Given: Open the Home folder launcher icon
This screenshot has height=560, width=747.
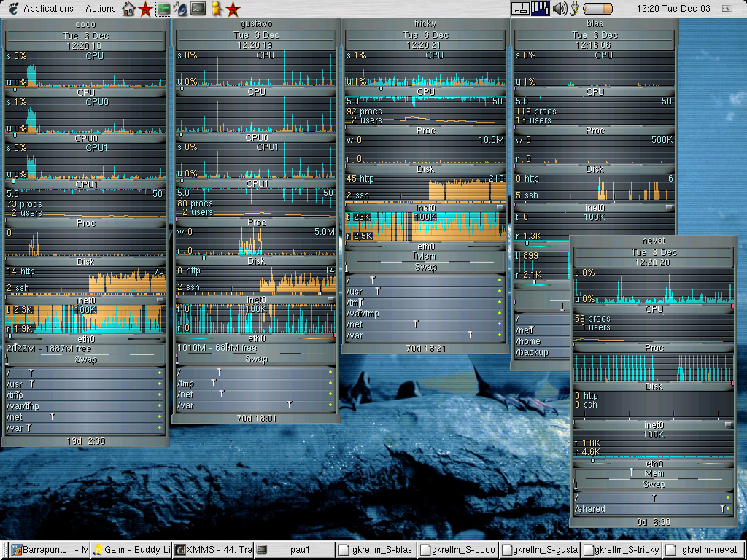Looking at the screenshot, I should pos(128,9).
